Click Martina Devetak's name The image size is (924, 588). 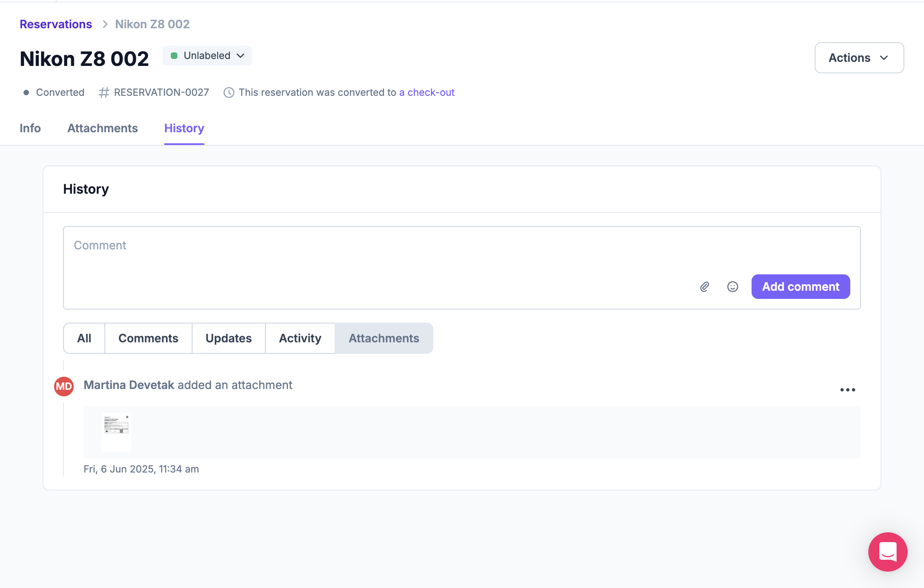coord(129,385)
